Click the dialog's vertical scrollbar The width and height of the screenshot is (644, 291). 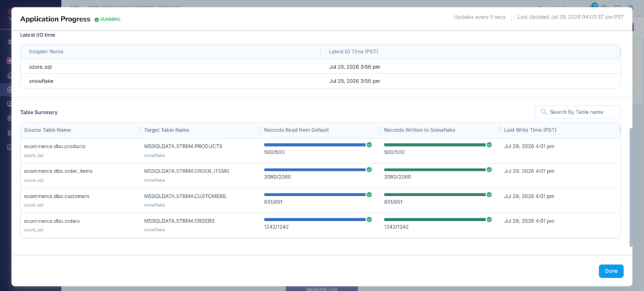point(631,187)
